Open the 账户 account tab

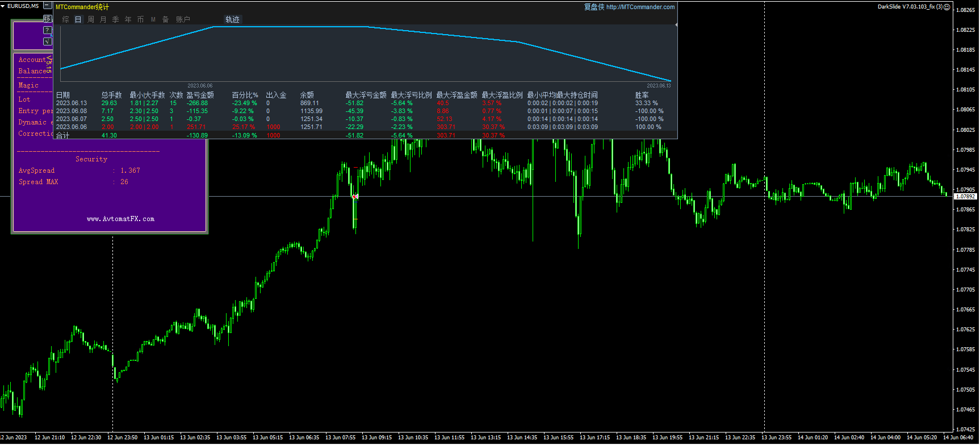point(183,19)
